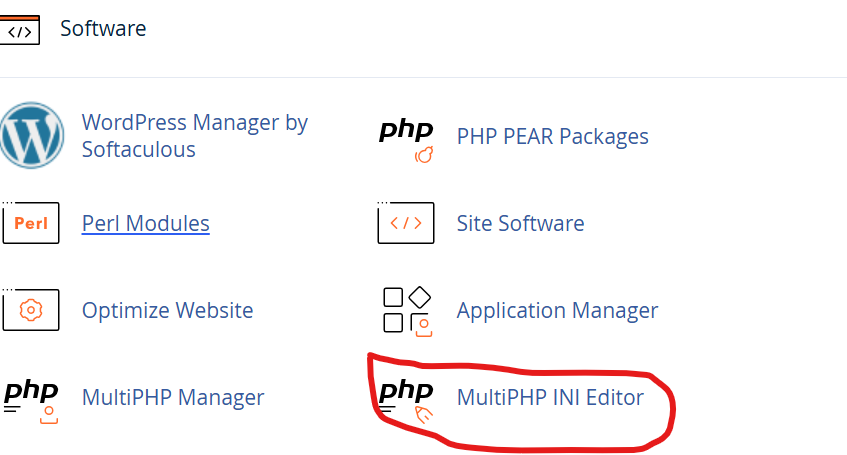Open the PHP PEAR Packages link
Screen dimensions: 847x455
tap(552, 136)
